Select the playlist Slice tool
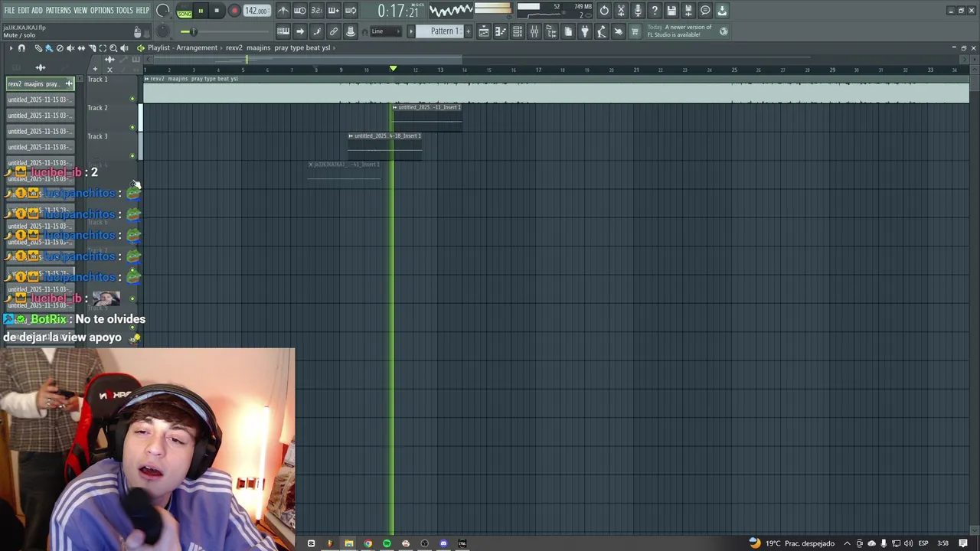 point(92,47)
